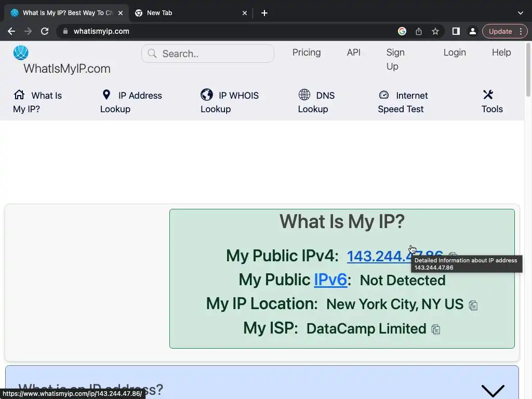
Task: Click the What Is My IP? heading
Action: (x=342, y=221)
